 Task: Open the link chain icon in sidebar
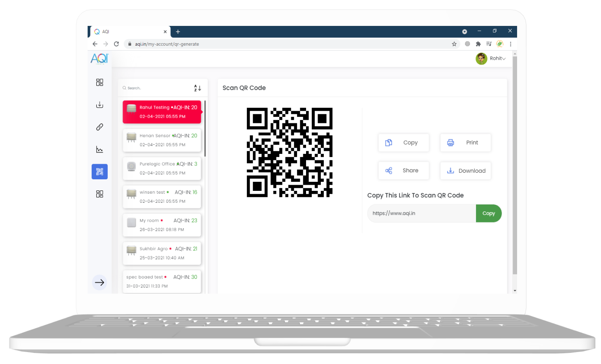tap(100, 127)
